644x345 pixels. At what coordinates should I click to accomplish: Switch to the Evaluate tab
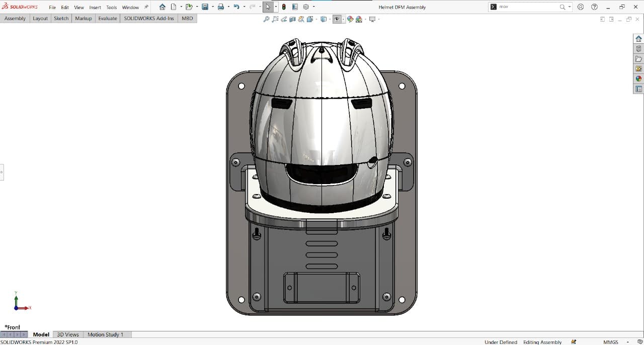(x=107, y=18)
